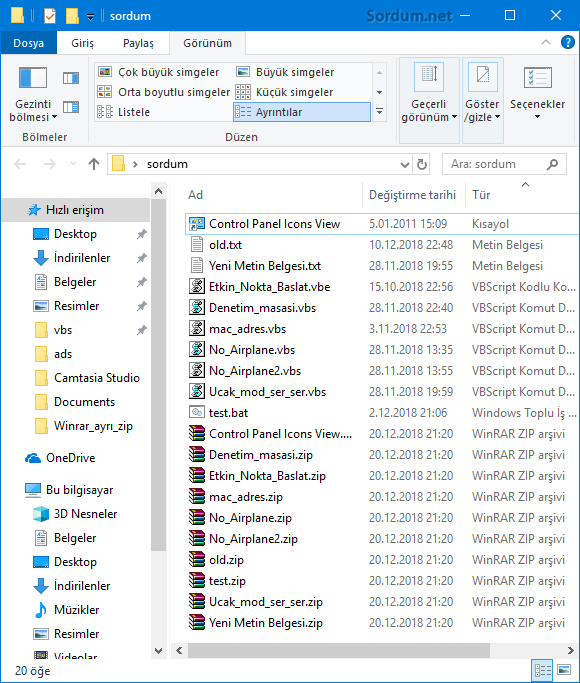This screenshot has width=580, height=683.
Task: Select mac_adres.zip file name
Action: (x=246, y=497)
